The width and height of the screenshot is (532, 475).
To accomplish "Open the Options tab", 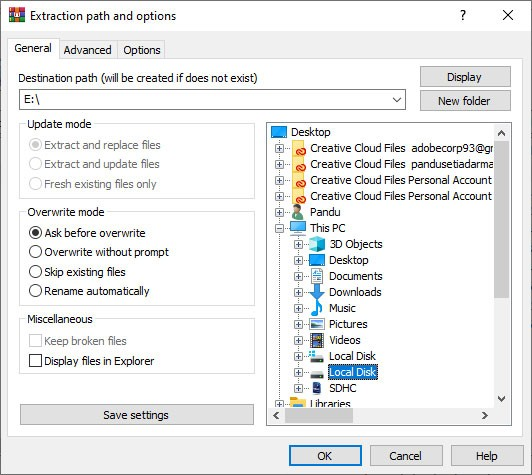I will coord(142,50).
